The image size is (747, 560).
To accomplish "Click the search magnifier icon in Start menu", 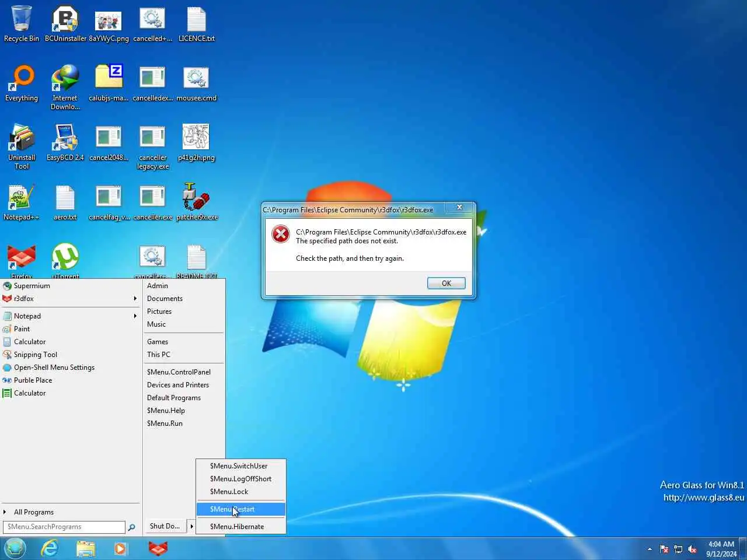I will tap(131, 527).
